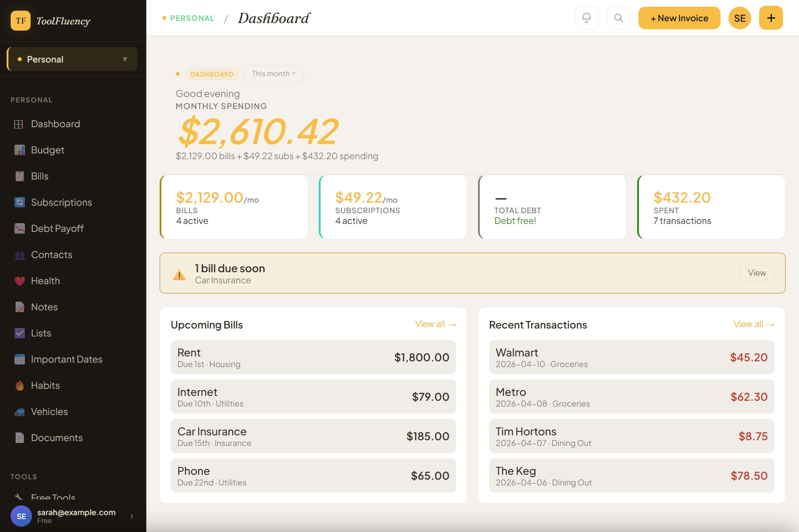This screenshot has height=532, width=799.
Task: Click the yellow plus quick-add button
Action: (x=771, y=18)
